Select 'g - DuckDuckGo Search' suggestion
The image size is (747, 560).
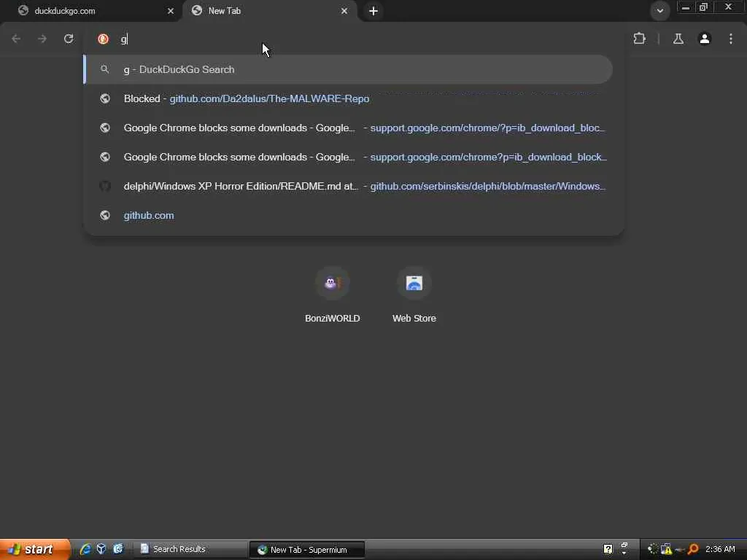point(348,69)
